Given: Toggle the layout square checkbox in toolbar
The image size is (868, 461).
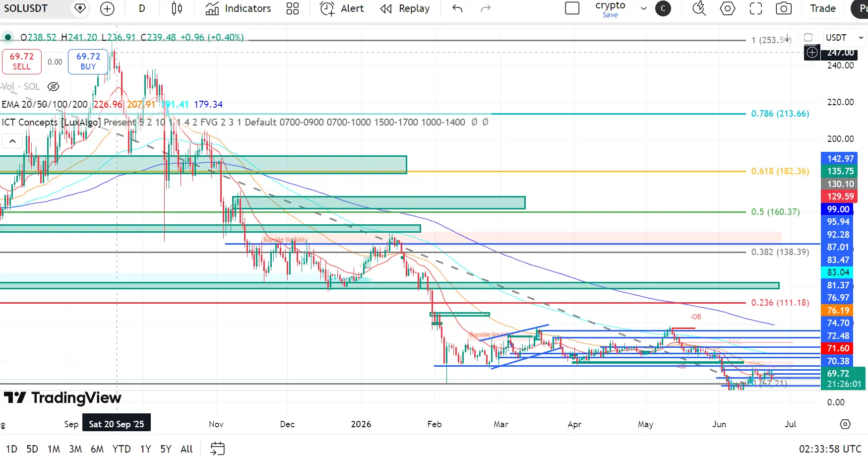Looking at the screenshot, I should pyautogui.click(x=572, y=8).
